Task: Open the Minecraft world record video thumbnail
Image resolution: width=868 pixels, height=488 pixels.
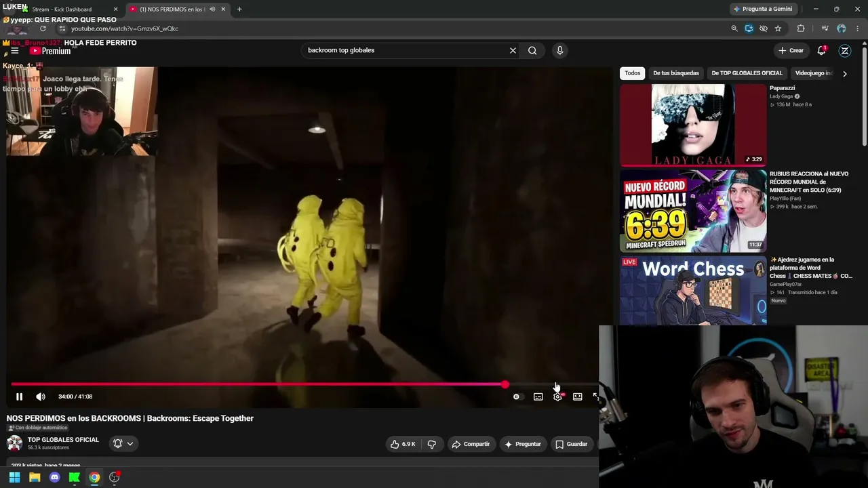Action: (693, 211)
